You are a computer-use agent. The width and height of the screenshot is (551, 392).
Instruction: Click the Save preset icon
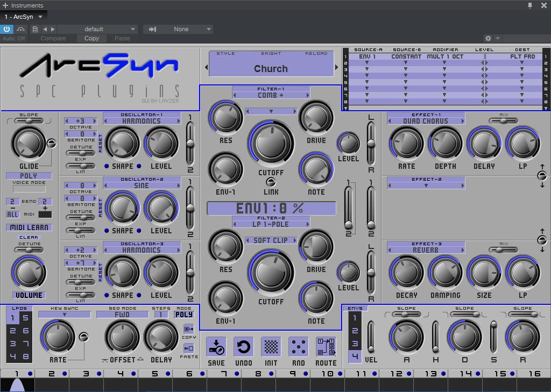pos(216,347)
